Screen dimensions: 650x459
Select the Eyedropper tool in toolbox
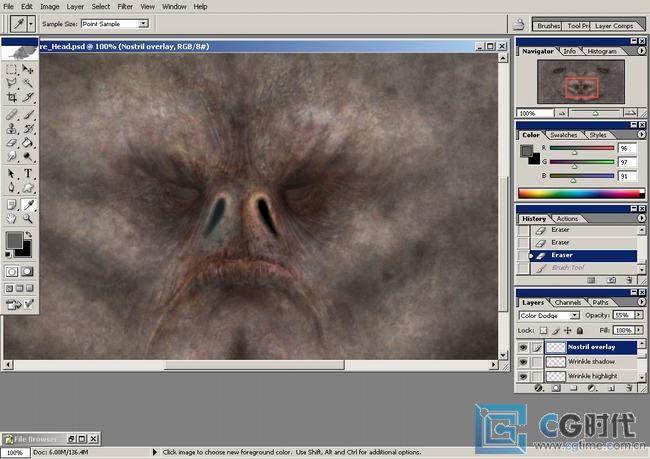[28, 204]
